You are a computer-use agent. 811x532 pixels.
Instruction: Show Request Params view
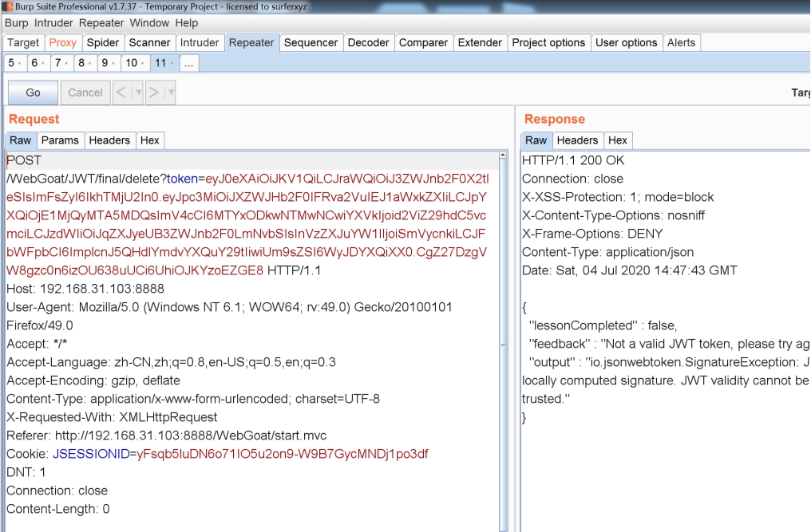pos(60,140)
